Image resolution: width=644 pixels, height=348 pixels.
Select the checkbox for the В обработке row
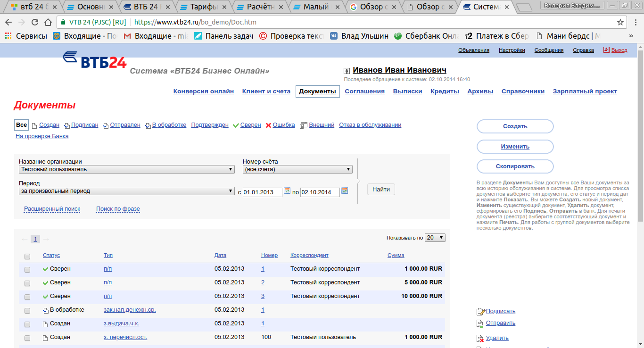(27, 311)
